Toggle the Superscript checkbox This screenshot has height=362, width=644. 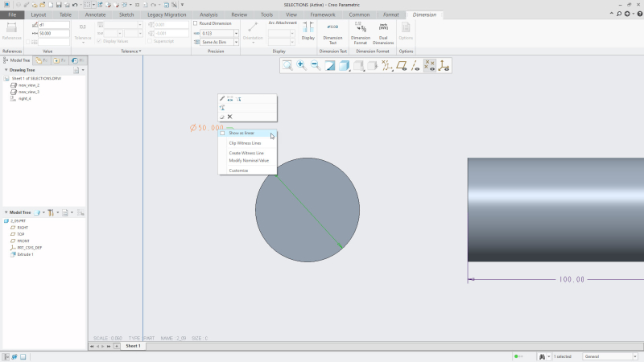pos(150,41)
